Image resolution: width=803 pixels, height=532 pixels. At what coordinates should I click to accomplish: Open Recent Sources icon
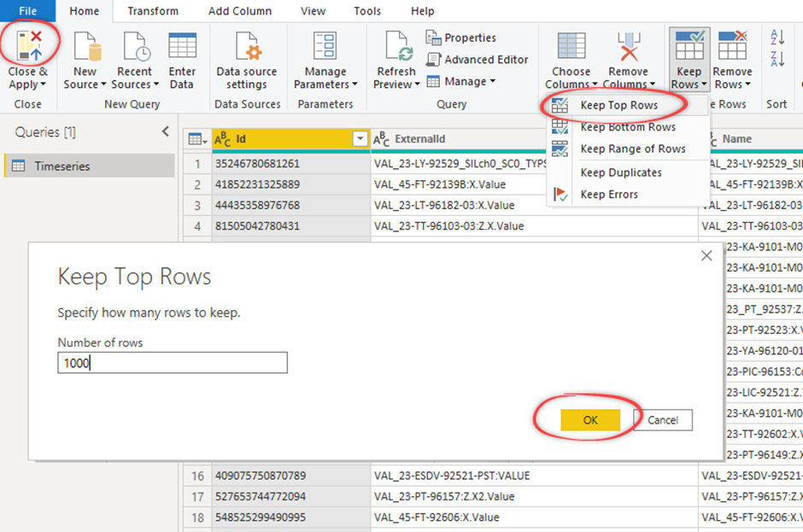click(x=136, y=46)
